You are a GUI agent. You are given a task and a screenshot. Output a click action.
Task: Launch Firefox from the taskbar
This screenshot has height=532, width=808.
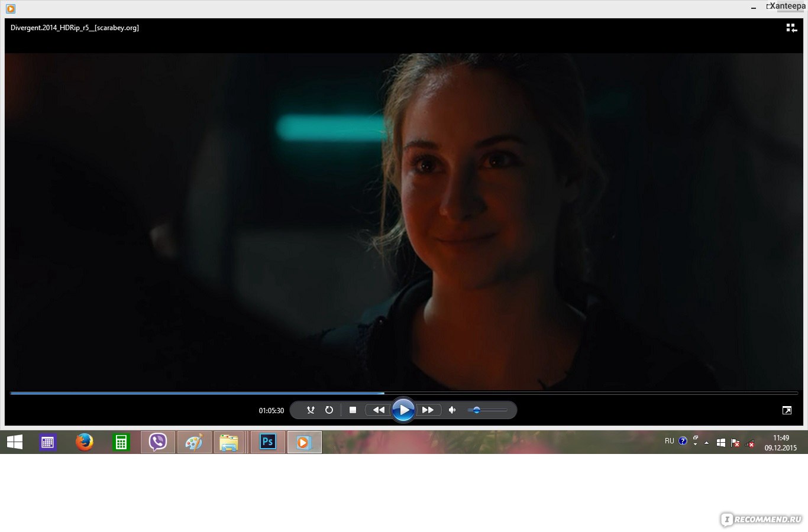(x=85, y=442)
